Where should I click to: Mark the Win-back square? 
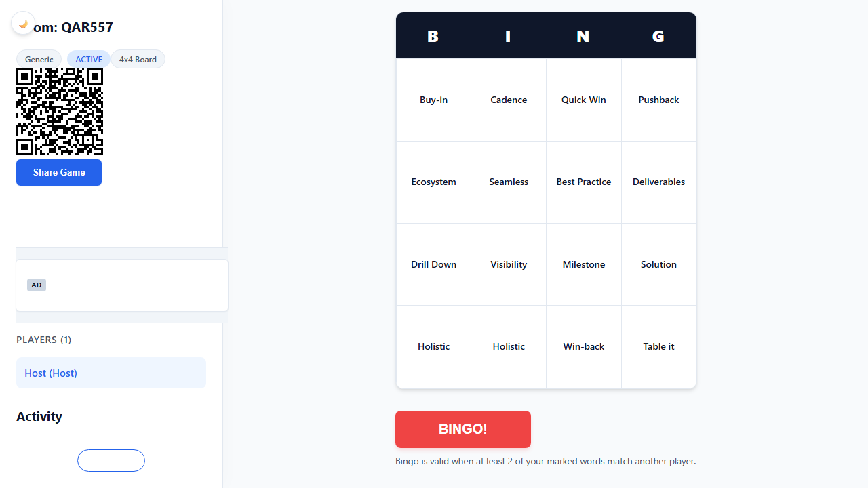click(x=583, y=346)
